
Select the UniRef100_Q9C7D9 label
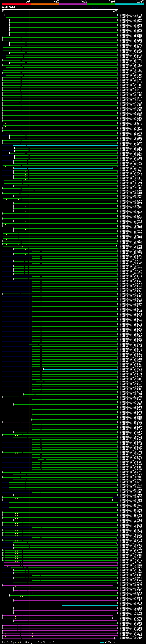[x=131, y=573]
